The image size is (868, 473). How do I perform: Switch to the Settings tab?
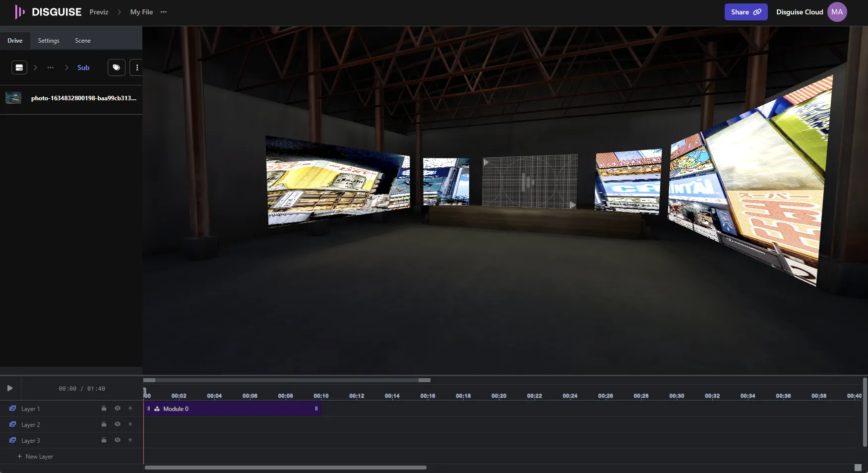click(49, 41)
